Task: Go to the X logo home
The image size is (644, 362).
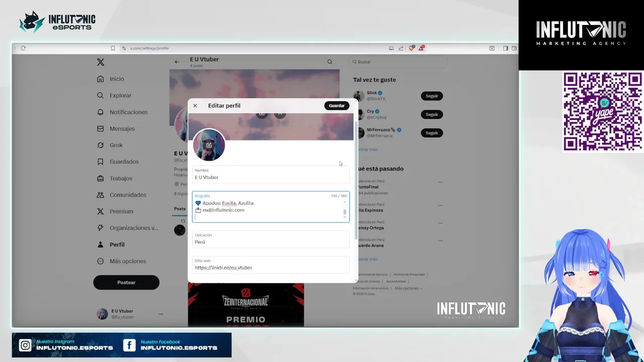Action: pyautogui.click(x=101, y=62)
